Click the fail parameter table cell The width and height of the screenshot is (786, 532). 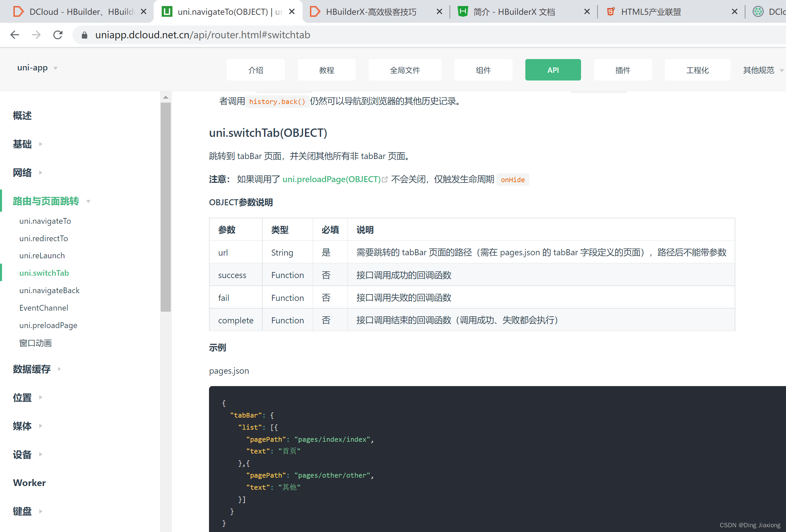pos(236,297)
